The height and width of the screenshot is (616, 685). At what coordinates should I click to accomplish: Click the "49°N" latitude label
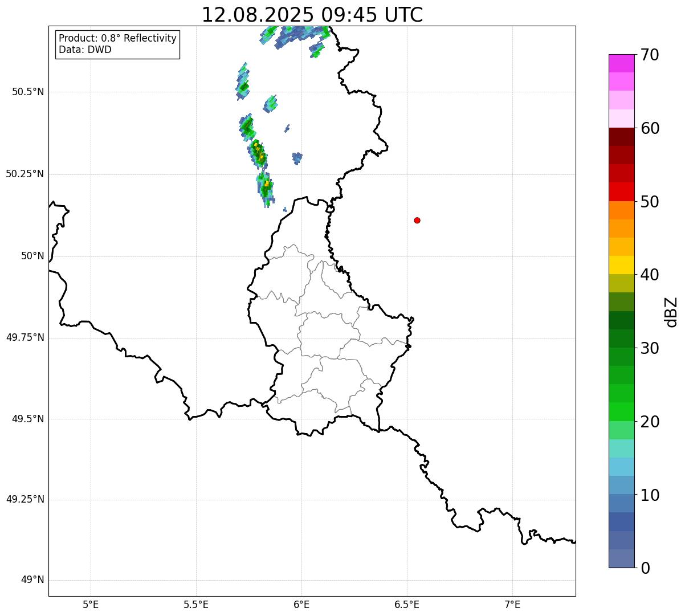click(x=32, y=580)
